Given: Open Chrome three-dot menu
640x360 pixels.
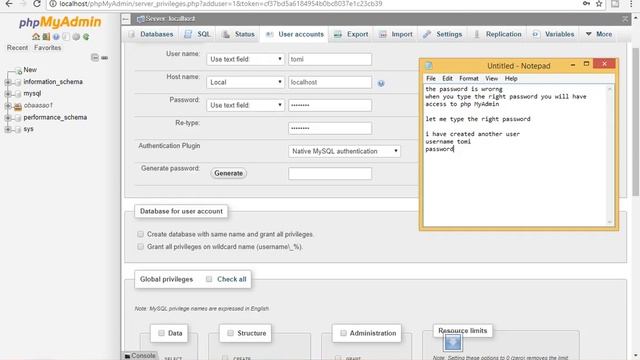Looking at the screenshot, I should click(x=631, y=4).
